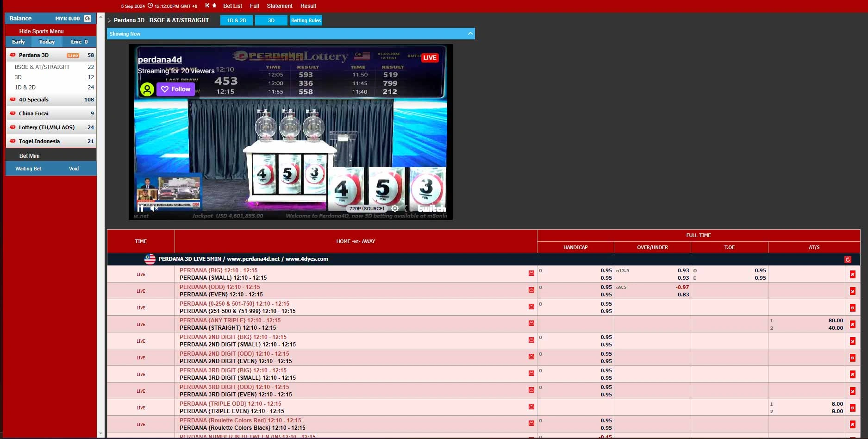Click the stats icon for Any Triple row
Viewport: 868px width, 439px height.
tap(531, 323)
